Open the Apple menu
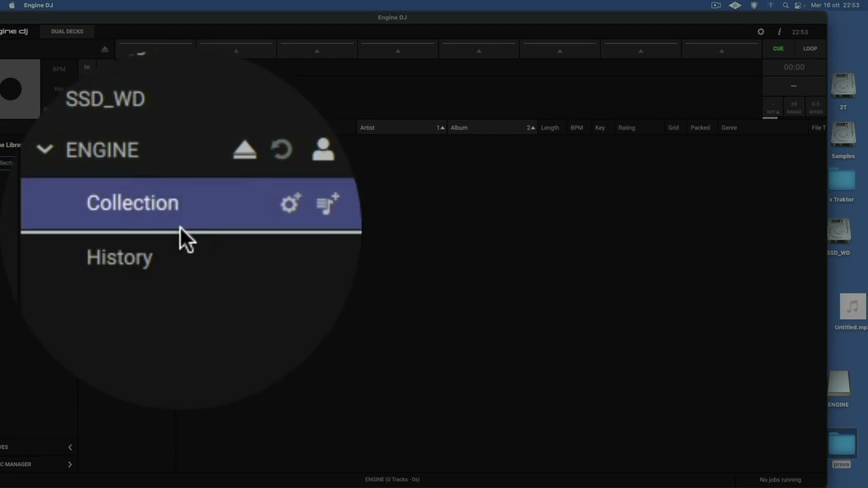Image resolution: width=868 pixels, height=488 pixels. click(x=12, y=5)
